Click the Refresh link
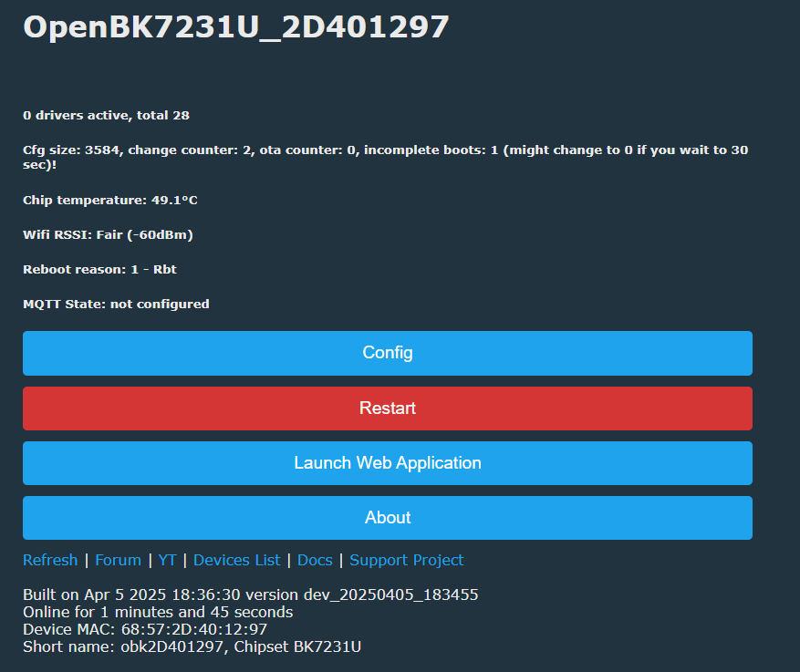 click(x=50, y=560)
